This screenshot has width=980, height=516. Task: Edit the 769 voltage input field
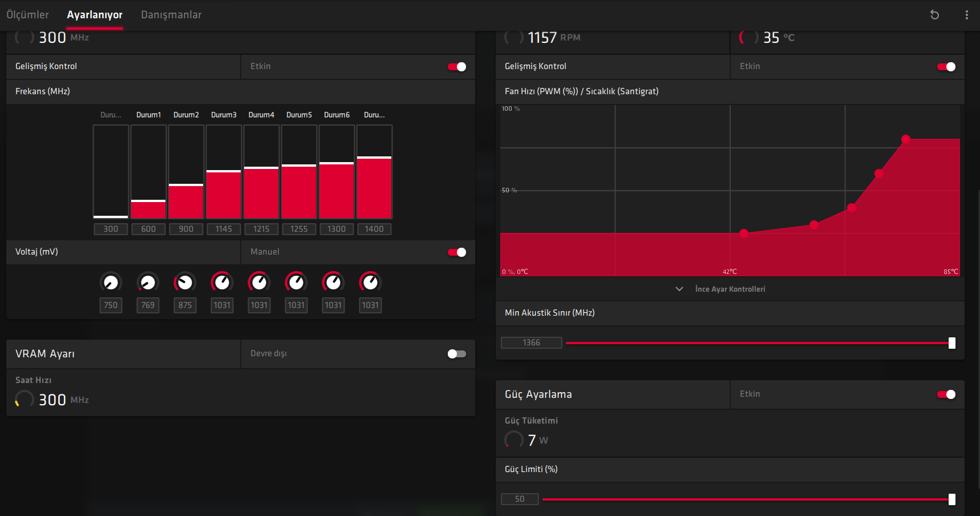[x=148, y=305]
